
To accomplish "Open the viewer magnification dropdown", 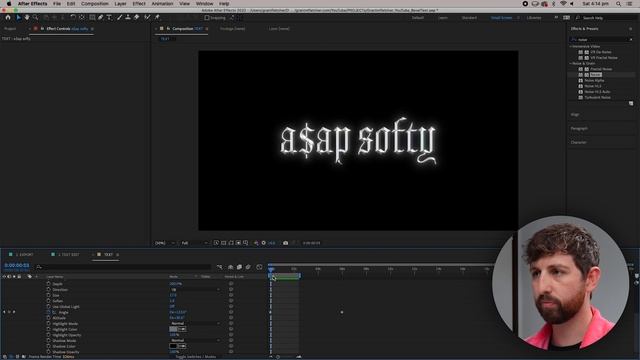I will pyautogui.click(x=165, y=243).
